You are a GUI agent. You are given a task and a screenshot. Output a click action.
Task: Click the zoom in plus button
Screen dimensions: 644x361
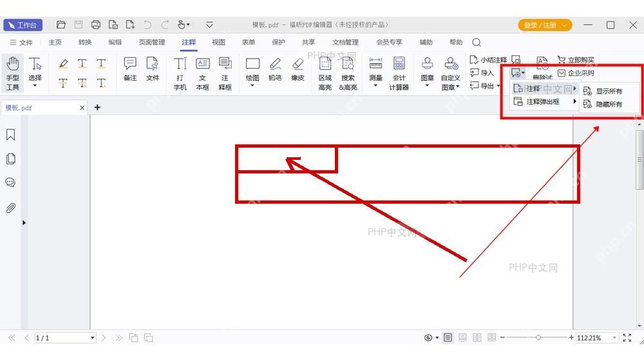[571, 338]
